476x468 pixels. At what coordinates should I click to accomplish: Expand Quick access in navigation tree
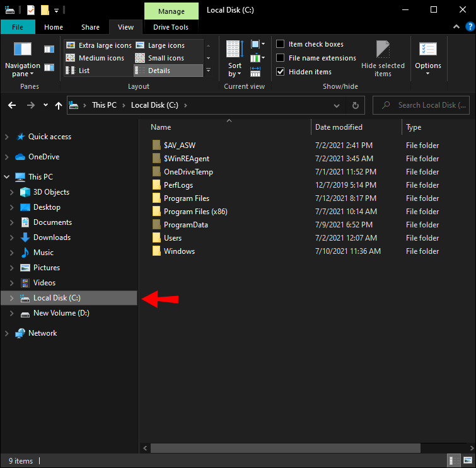pyautogui.click(x=6, y=137)
